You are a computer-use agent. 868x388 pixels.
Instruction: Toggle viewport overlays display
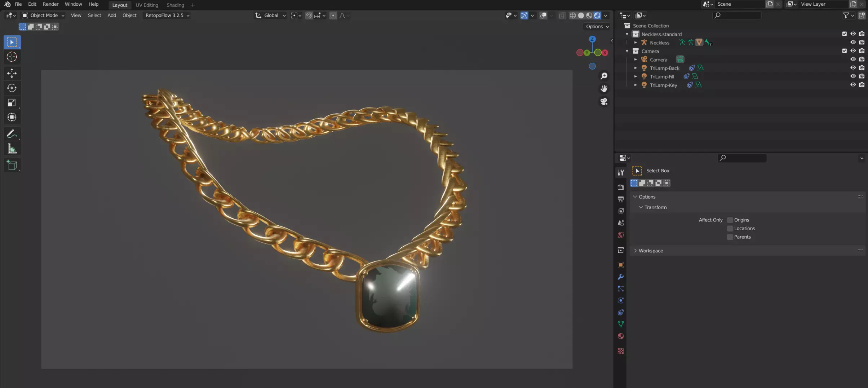[x=543, y=16]
